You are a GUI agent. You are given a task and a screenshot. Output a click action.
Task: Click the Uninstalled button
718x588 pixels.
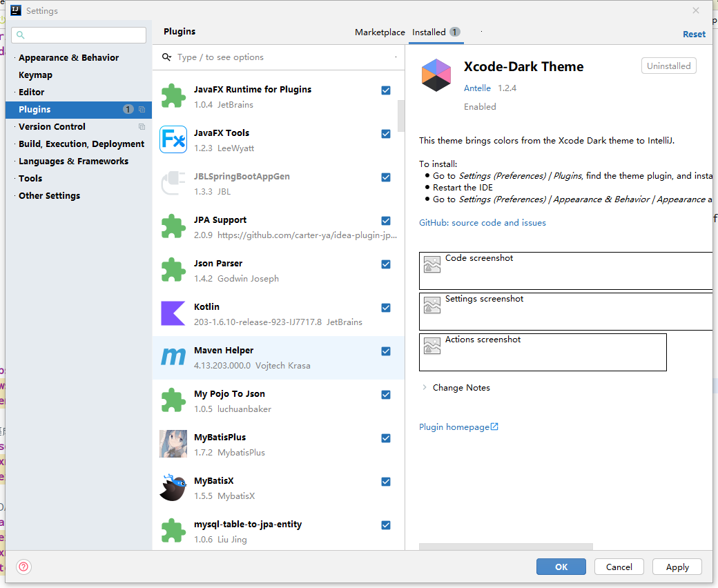pyautogui.click(x=668, y=66)
